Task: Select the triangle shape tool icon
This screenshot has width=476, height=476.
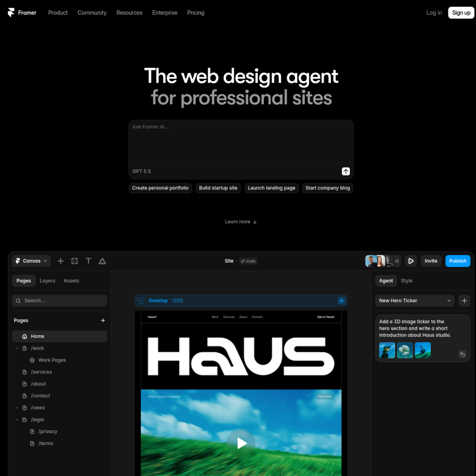Action: 102,261
